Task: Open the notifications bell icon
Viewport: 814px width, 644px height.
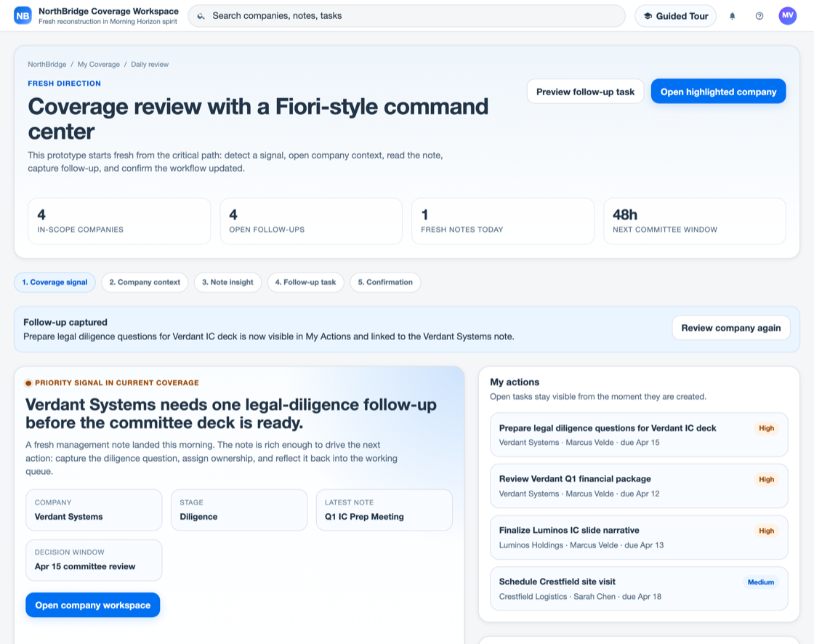Action: coord(732,16)
